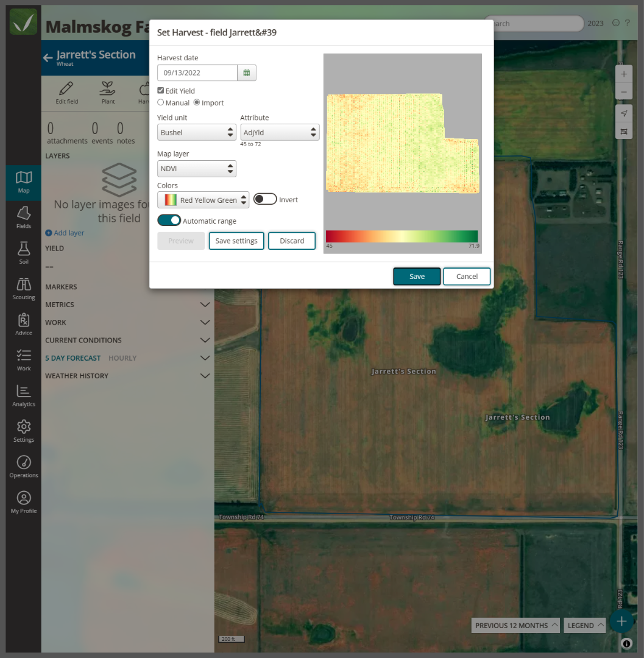The height and width of the screenshot is (658, 644).
Task: Click the green leaf app logo
Action: coord(24,22)
